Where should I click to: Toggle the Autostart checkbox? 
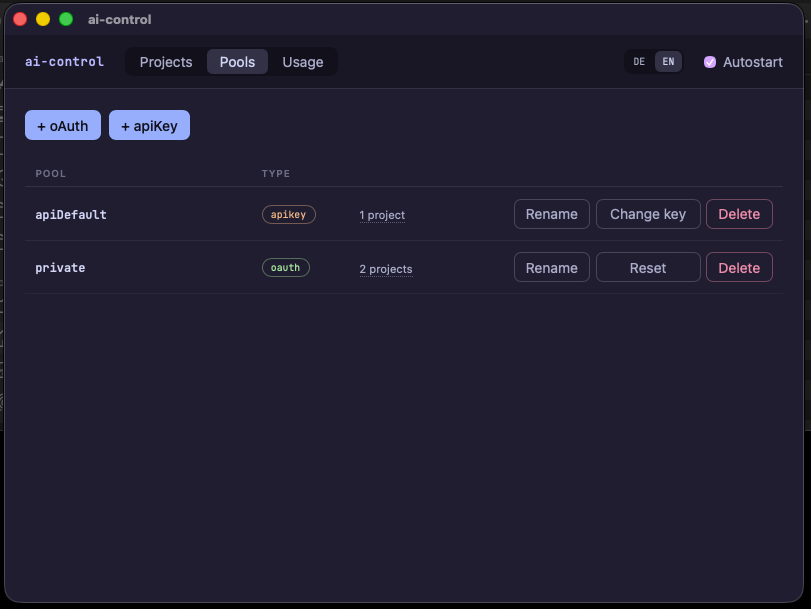tap(710, 62)
